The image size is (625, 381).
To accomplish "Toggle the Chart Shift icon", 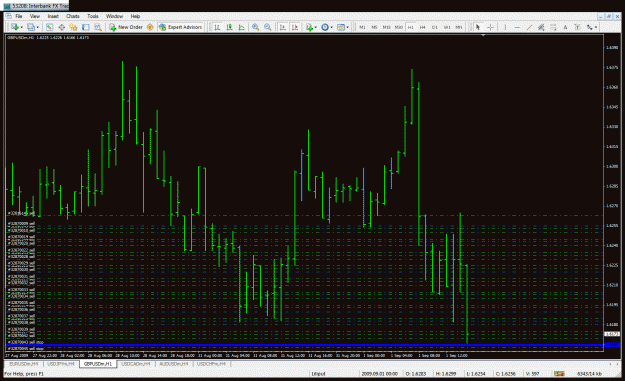I will 295,27.
